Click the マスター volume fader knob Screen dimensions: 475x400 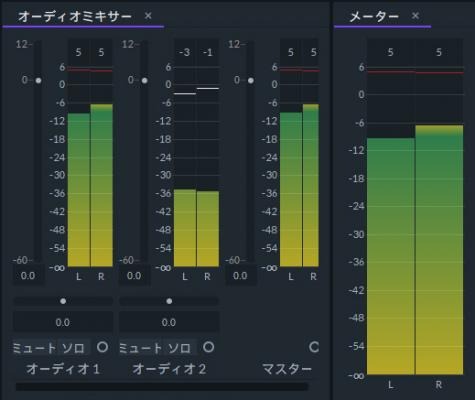click(251, 80)
